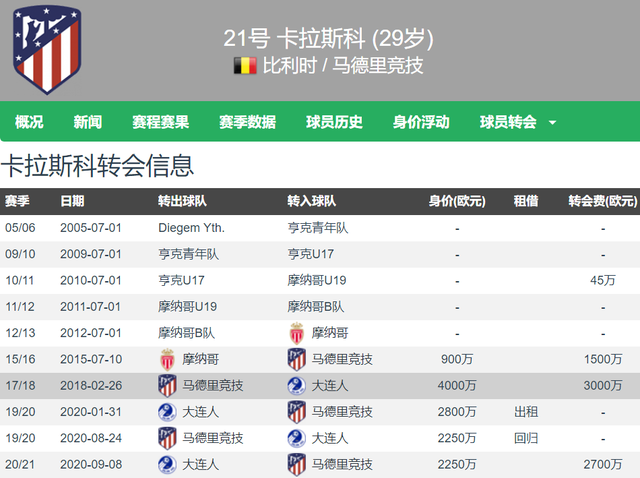Open the 身价浮动 tab

click(421, 123)
